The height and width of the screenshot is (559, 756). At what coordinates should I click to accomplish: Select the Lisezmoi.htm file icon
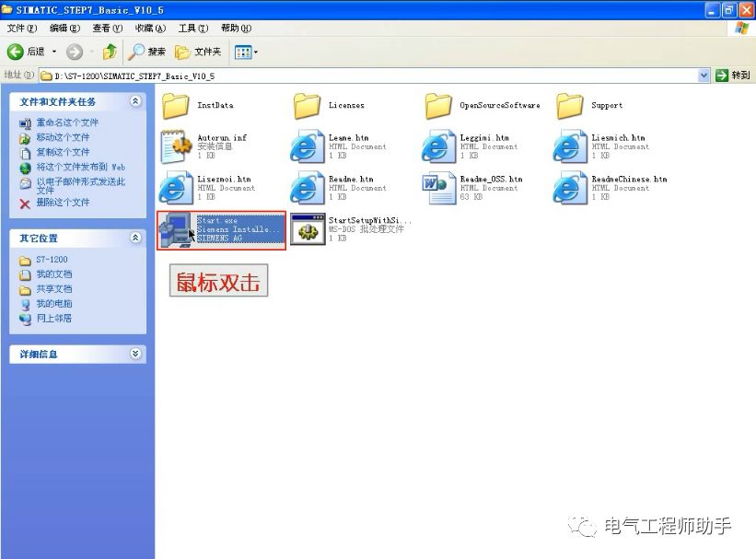pyautogui.click(x=176, y=188)
